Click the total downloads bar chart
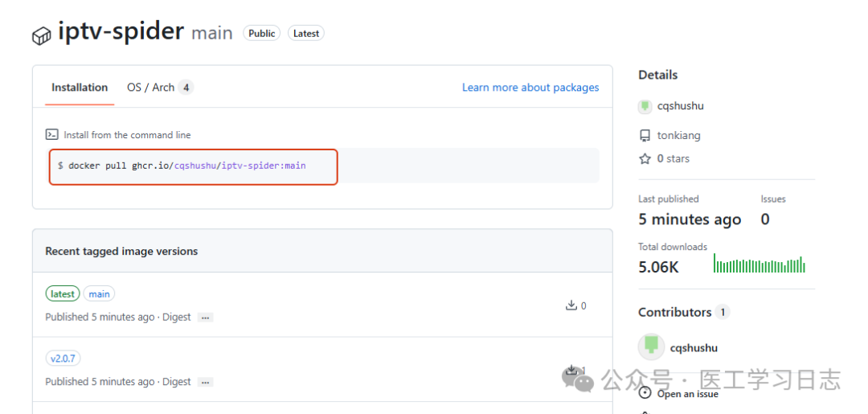The height and width of the screenshot is (414, 868). point(759,263)
